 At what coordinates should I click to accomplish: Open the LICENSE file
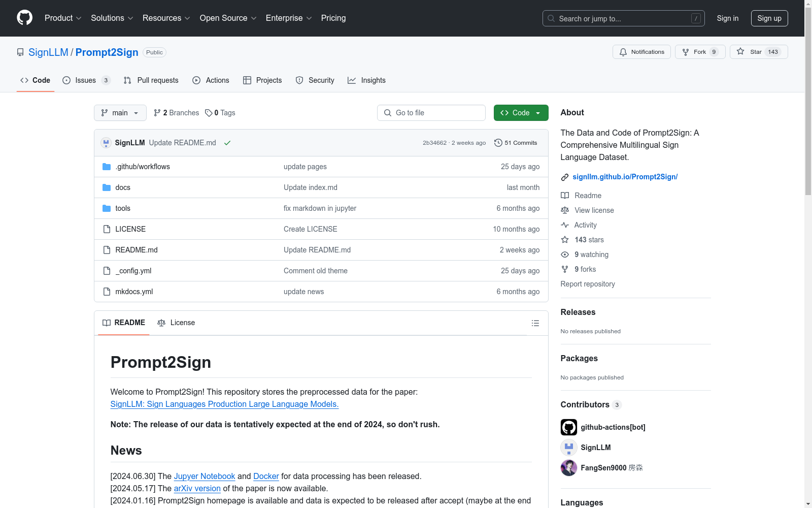[130, 229]
